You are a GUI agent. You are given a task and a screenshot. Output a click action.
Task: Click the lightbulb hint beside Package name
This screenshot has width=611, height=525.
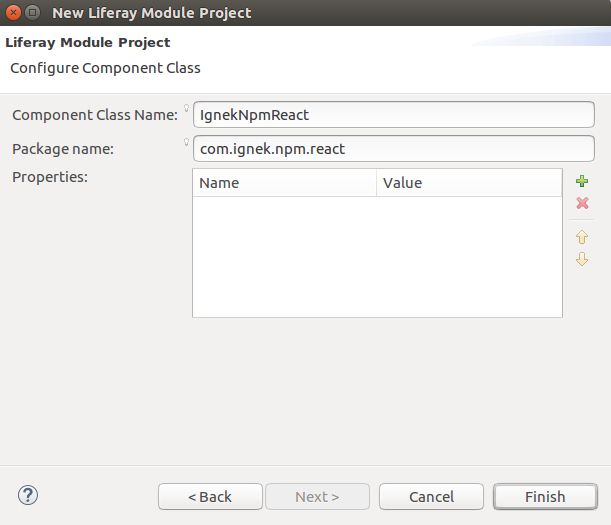click(186, 142)
